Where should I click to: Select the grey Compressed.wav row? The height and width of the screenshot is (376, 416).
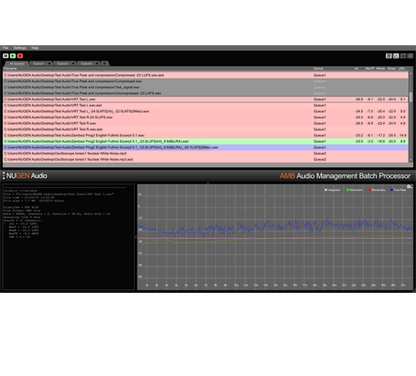tap(206, 81)
